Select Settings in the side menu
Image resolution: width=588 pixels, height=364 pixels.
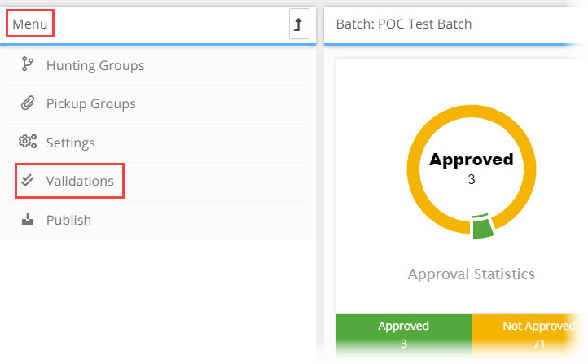[x=158, y=143]
